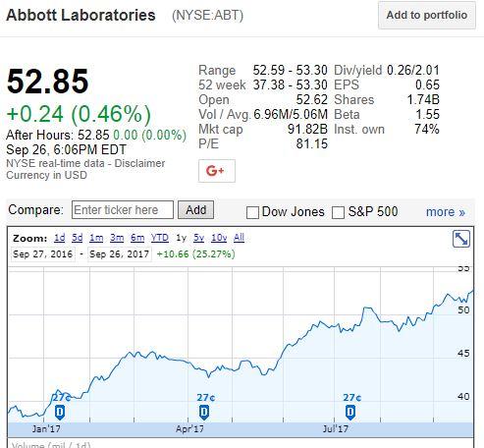Choose the 5y zoom range
Screen dimensions: 484x448
coord(198,238)
